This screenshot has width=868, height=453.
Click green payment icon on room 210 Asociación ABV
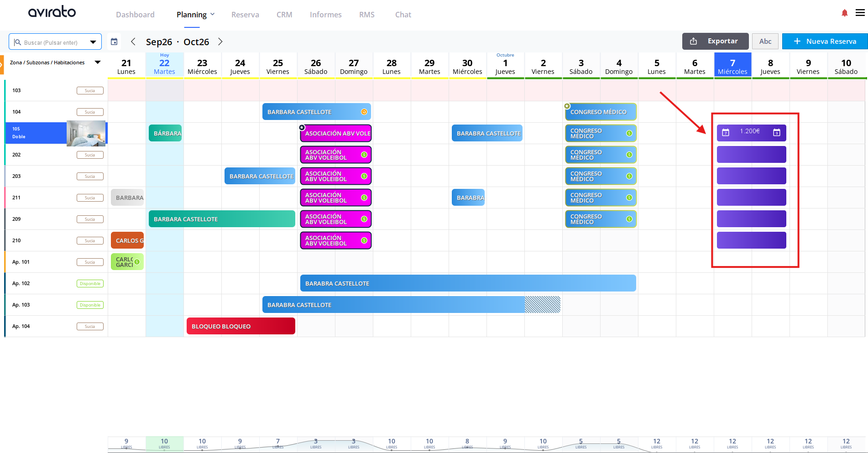click(x=364, y=240)
